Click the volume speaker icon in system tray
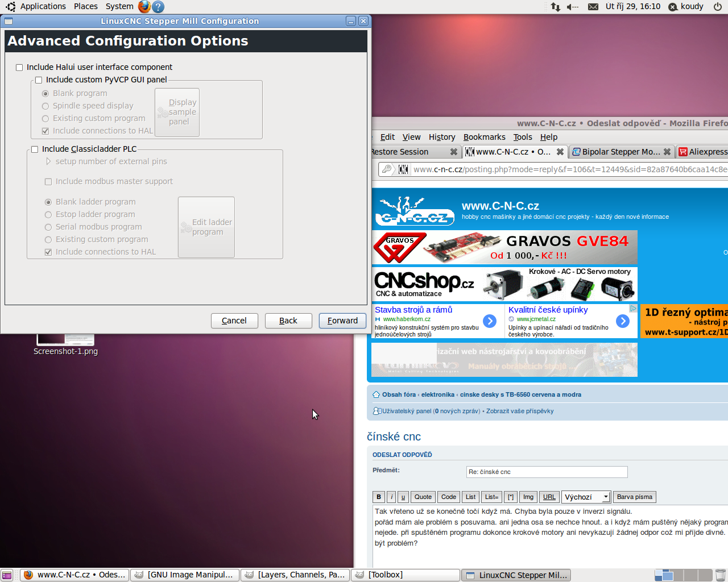This screenshot has width=728, height=582. click(572, 7)
